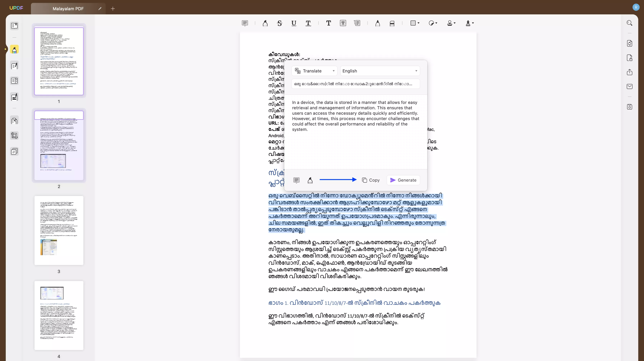Open the Sticker tool
This screenshot has width=644, height=361.
[x=431, y=23]
